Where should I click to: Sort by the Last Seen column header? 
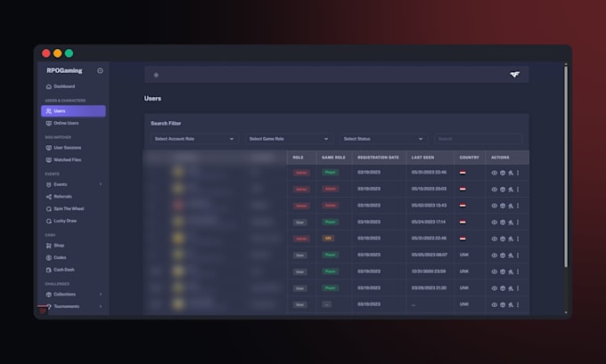tap(422, 158)
